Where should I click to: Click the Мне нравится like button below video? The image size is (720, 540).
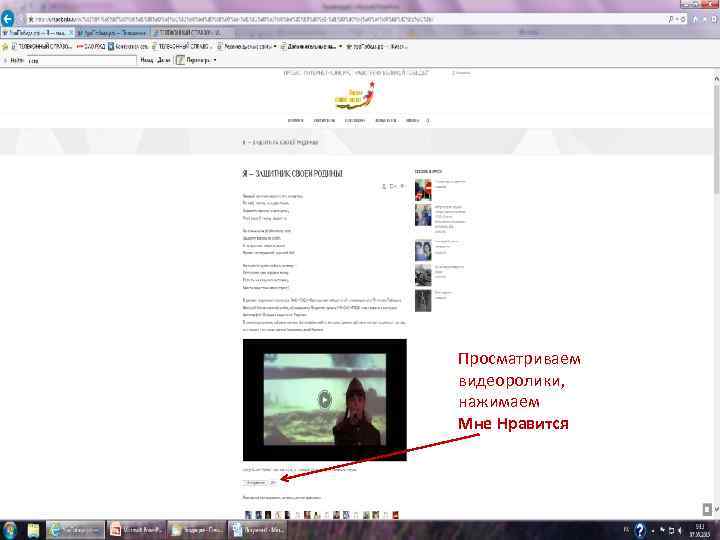tap(255, 483)
